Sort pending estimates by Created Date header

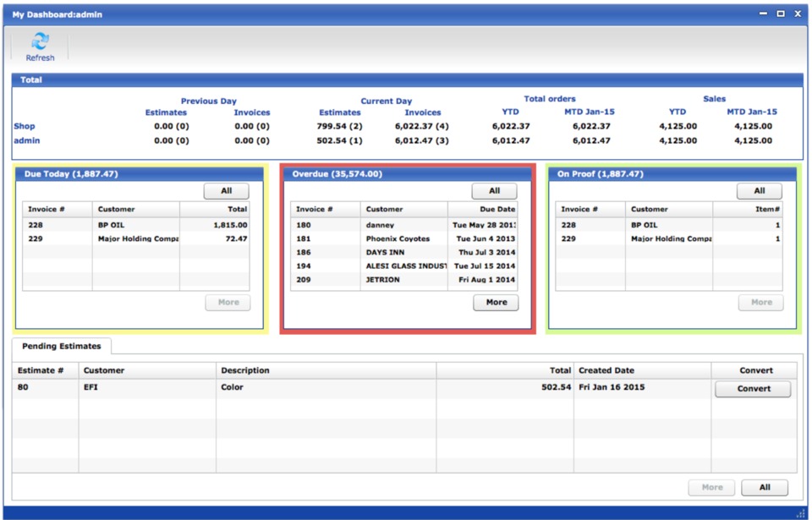[642, 370]
